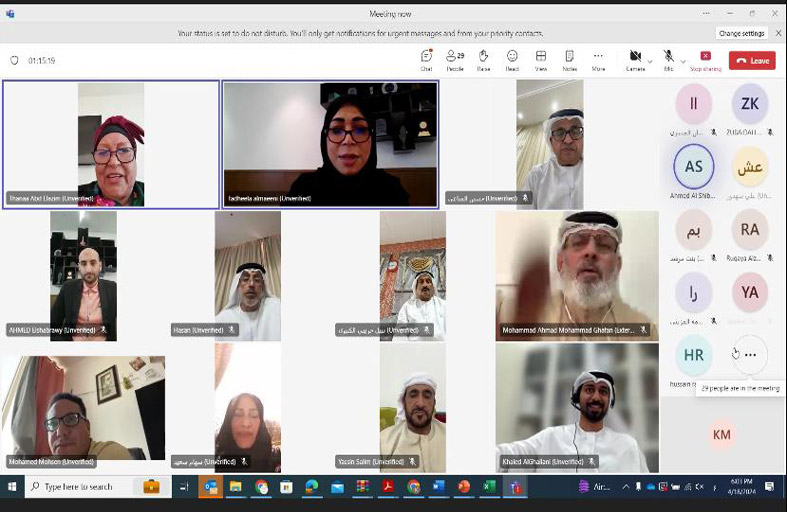Click the Stop sharing icon

click(705, 58)
